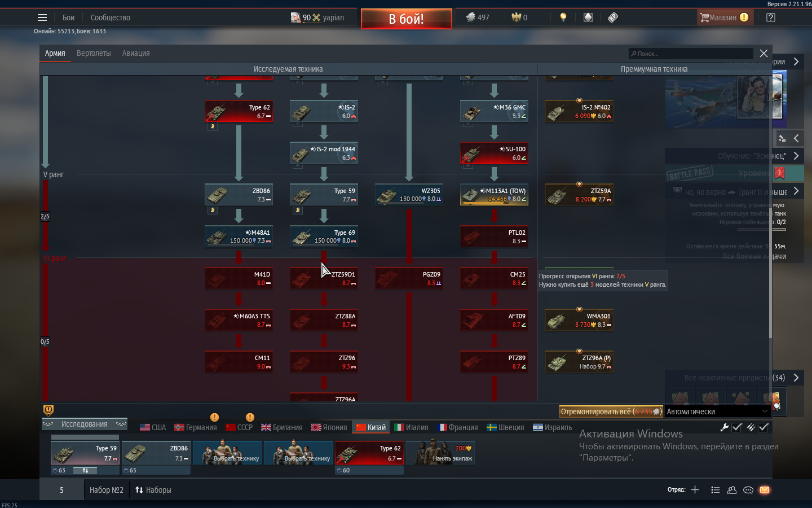
Task: Select the Германия nation tab
Action: 196,427
